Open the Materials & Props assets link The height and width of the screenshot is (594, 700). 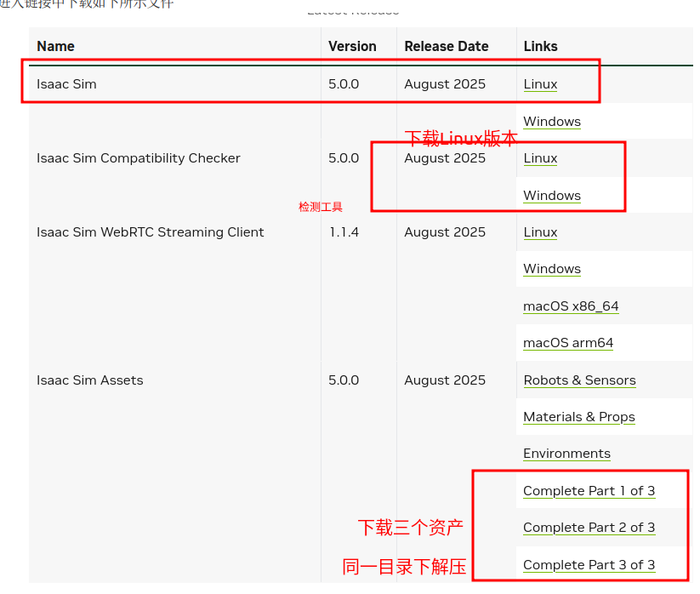(x=579, y=417)
